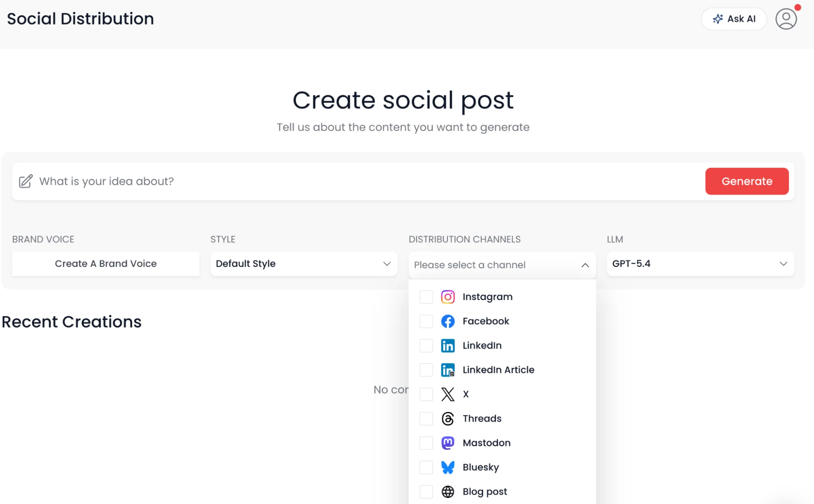
Task: Click the pencil edit icon in idea field
Action: [x=26, y=181]
